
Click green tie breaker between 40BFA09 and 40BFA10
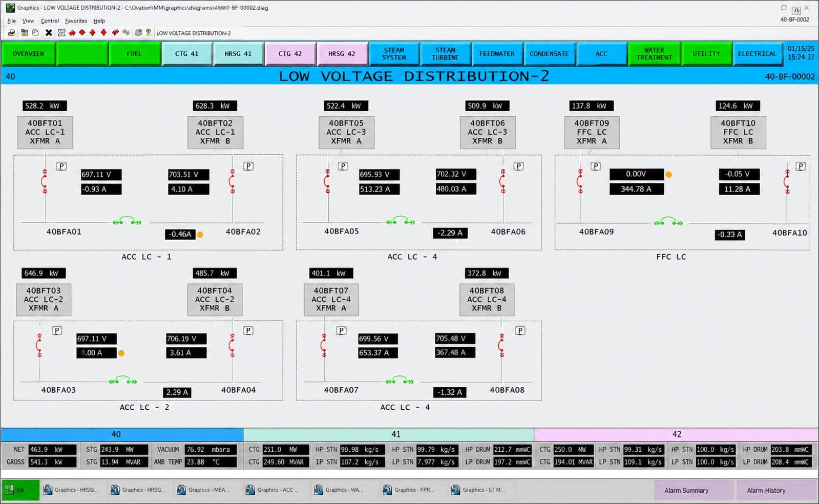point(668,221)
